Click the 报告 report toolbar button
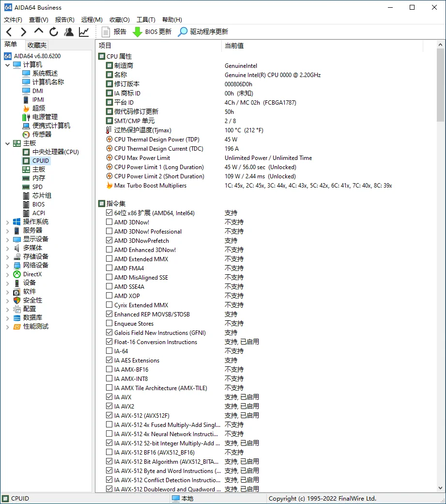The width and height of the screenshot is (446, 504). (x=114, y=32)
